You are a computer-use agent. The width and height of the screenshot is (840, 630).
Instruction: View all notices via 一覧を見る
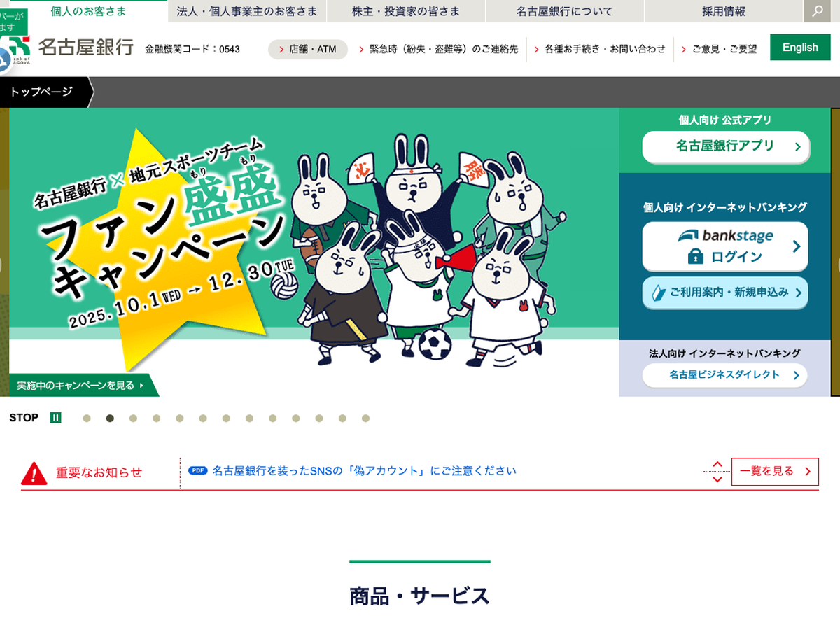[775, 472]
